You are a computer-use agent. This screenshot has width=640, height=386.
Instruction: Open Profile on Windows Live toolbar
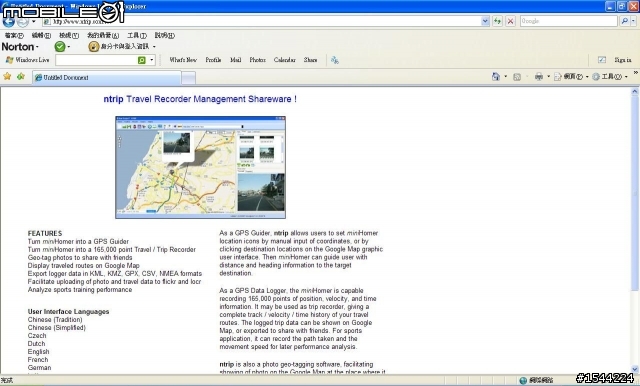[213, 60]
